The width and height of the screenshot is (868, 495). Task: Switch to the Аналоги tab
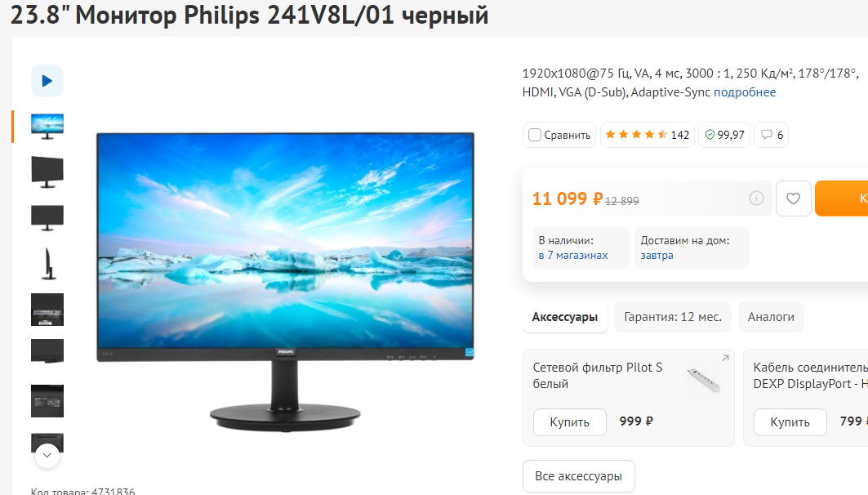[771, 317]
